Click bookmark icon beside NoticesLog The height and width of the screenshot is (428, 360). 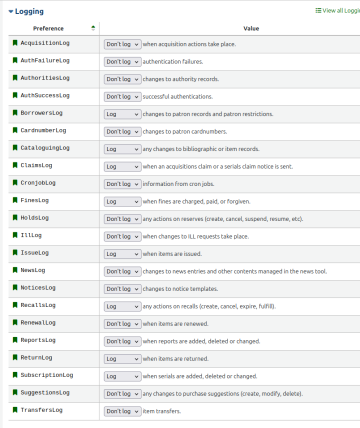pyautogui.click(x=15, y=288)
